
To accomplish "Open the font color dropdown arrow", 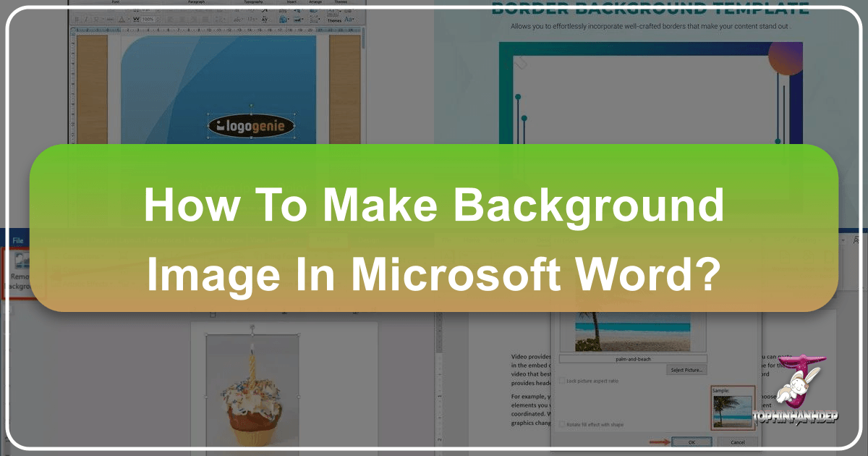I will pos(129,19).
